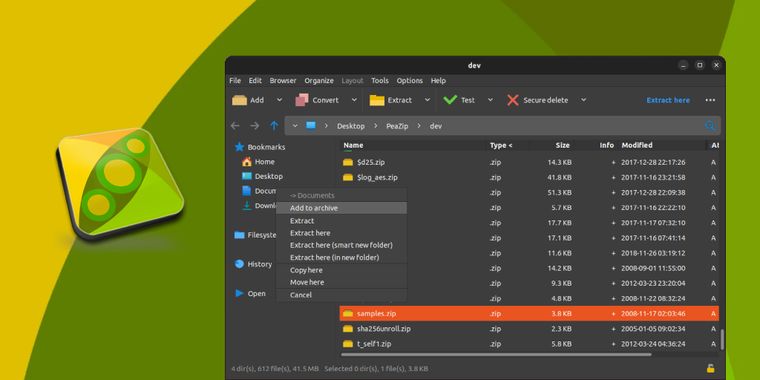This screenshot has width=760, height=380.
Task: Click the Convert icon in toolbar
Action: click(x=302, y=100)
